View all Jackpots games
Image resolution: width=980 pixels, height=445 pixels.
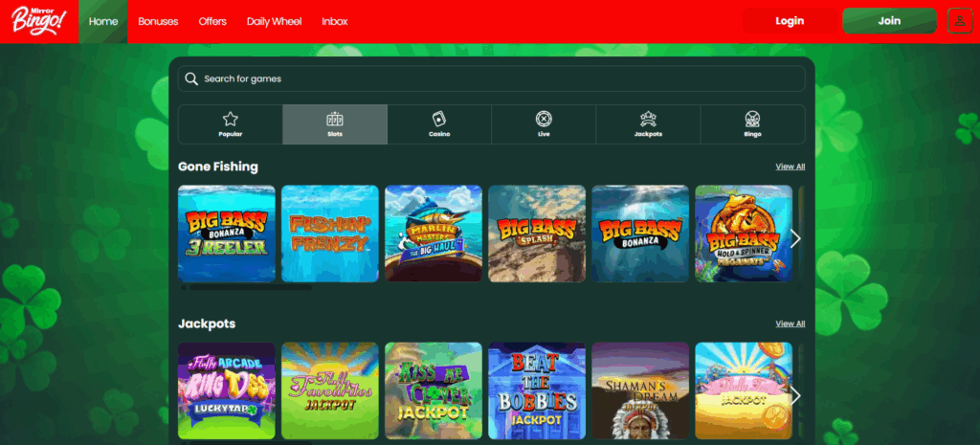click(790, 323)
